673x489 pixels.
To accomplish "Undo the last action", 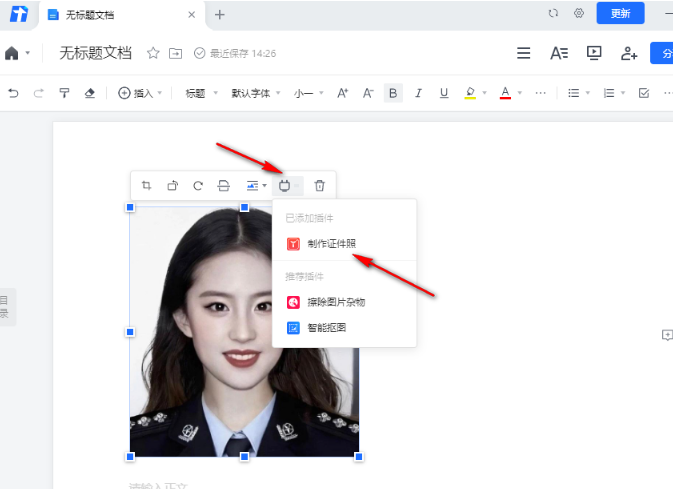I will [13, 93].
